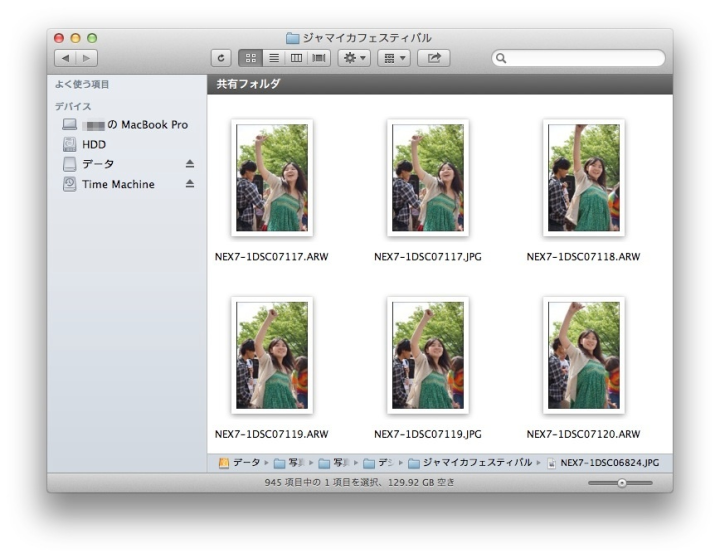Switch to list view mode

point(272,59)
